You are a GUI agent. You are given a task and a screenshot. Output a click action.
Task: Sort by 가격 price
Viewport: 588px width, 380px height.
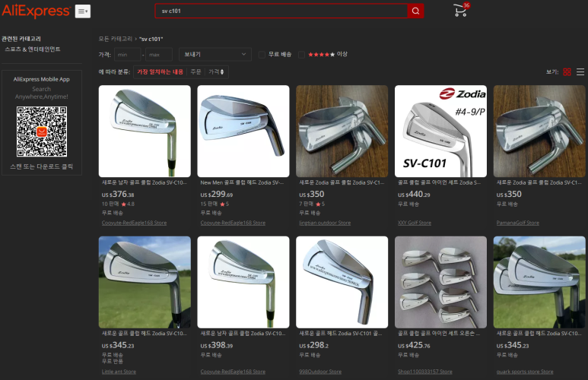click(216, 71)
